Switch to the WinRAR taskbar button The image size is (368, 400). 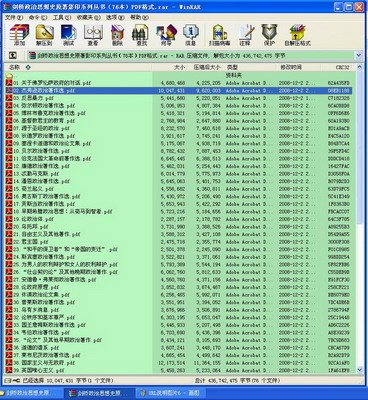pyautogui.click(x=99, y=393)
